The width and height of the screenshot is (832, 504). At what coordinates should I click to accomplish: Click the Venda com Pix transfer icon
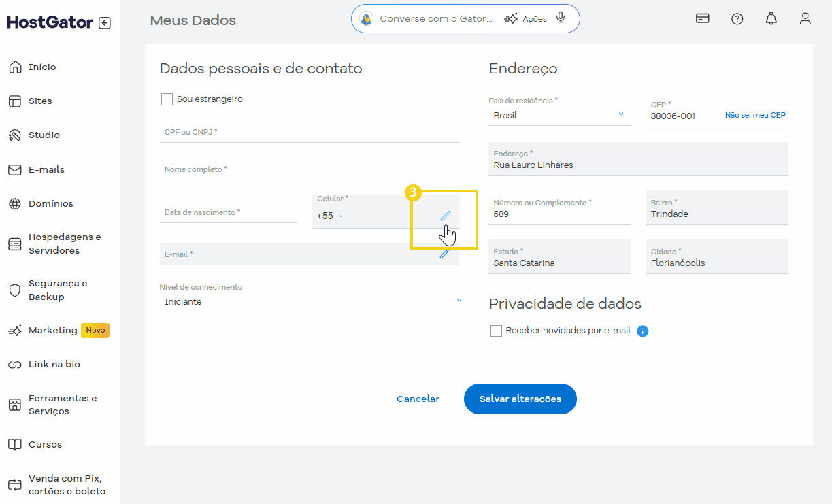(15, 485)
